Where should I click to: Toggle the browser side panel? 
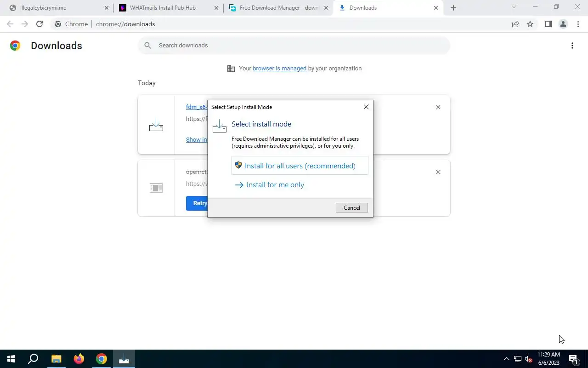tap(548, 24)
